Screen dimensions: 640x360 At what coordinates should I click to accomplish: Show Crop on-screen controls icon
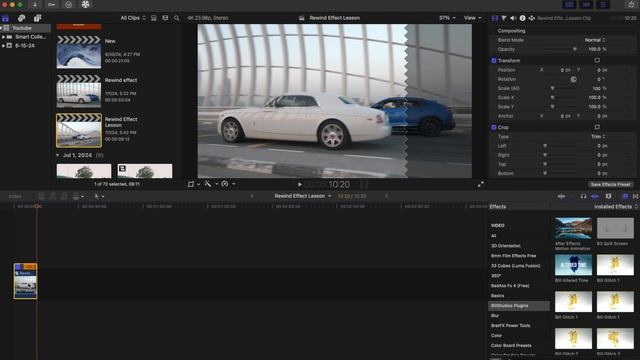coord(597,127)
